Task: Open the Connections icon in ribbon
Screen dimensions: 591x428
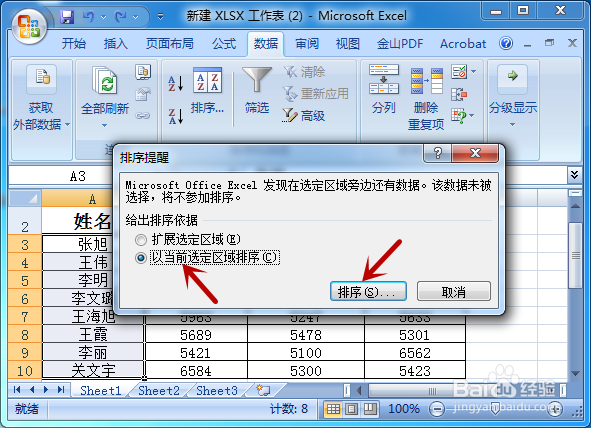Action: [143, 72]
